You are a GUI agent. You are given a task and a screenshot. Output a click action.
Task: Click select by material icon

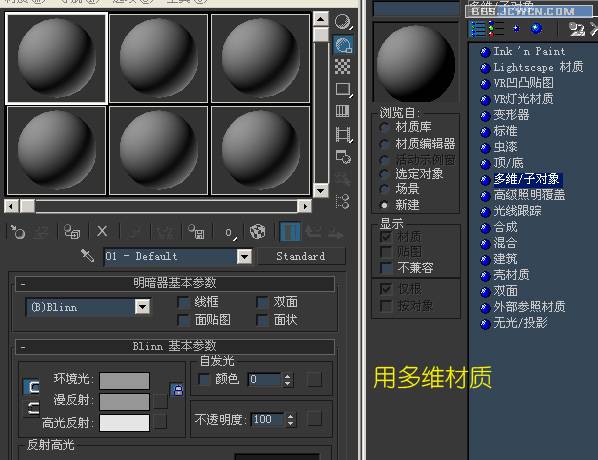coord(342,179)
